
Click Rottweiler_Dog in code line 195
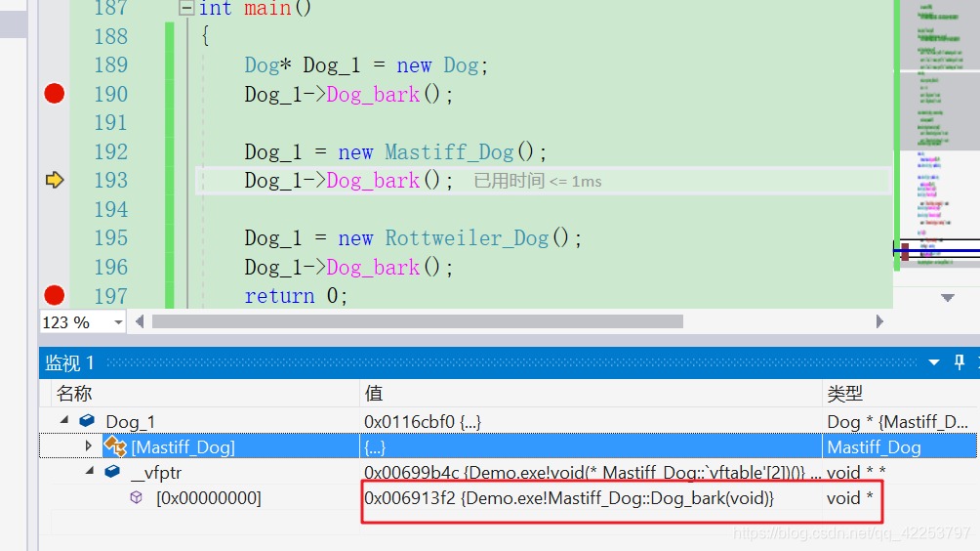[467, 237]
